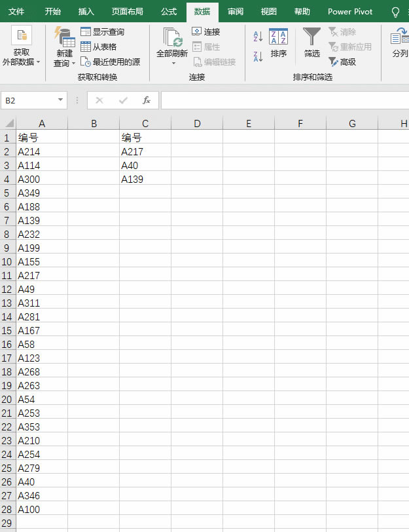Switch to 页面布局 tab

(x=127, y=12)
